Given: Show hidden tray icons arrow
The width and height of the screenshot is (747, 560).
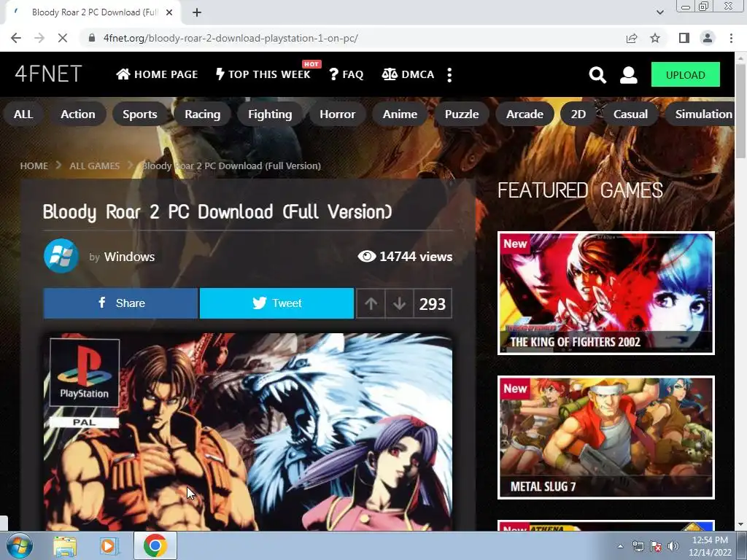Looking at the screenshot, I should click(x=620, y=546).
